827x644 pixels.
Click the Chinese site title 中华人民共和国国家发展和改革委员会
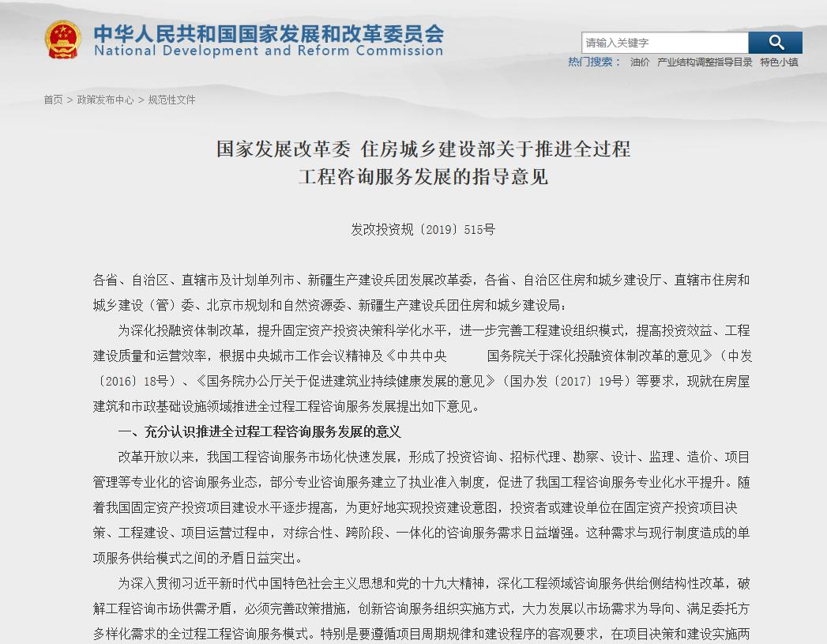click(266, 33)
